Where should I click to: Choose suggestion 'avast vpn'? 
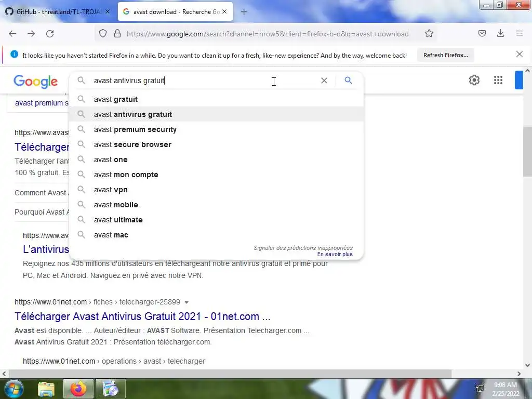pos(217,190)
